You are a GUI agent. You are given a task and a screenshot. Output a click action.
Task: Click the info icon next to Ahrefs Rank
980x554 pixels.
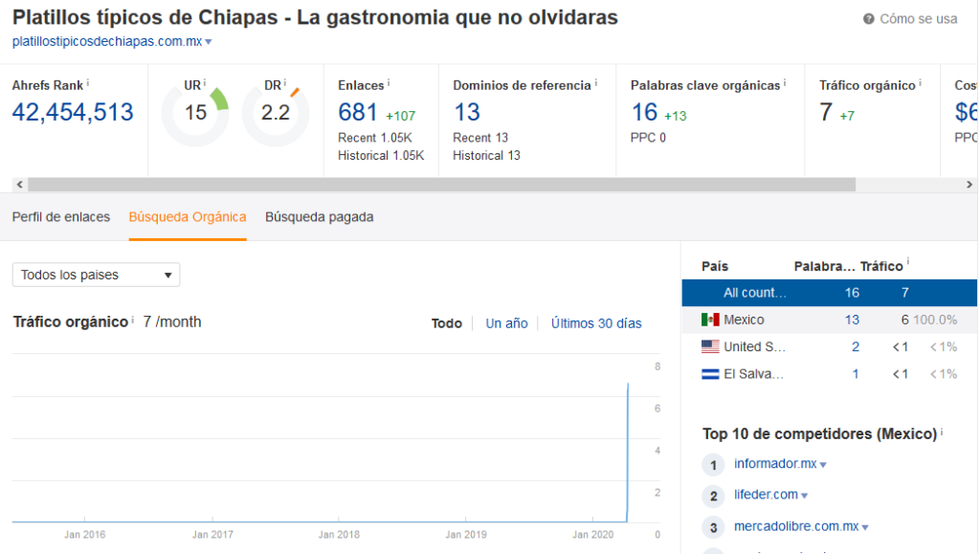click(88, 82)
